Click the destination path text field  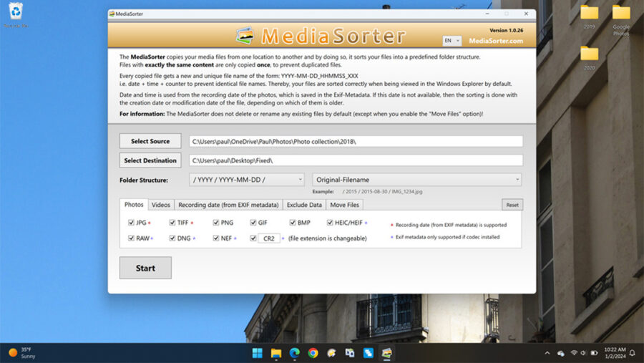pos(356,160)
